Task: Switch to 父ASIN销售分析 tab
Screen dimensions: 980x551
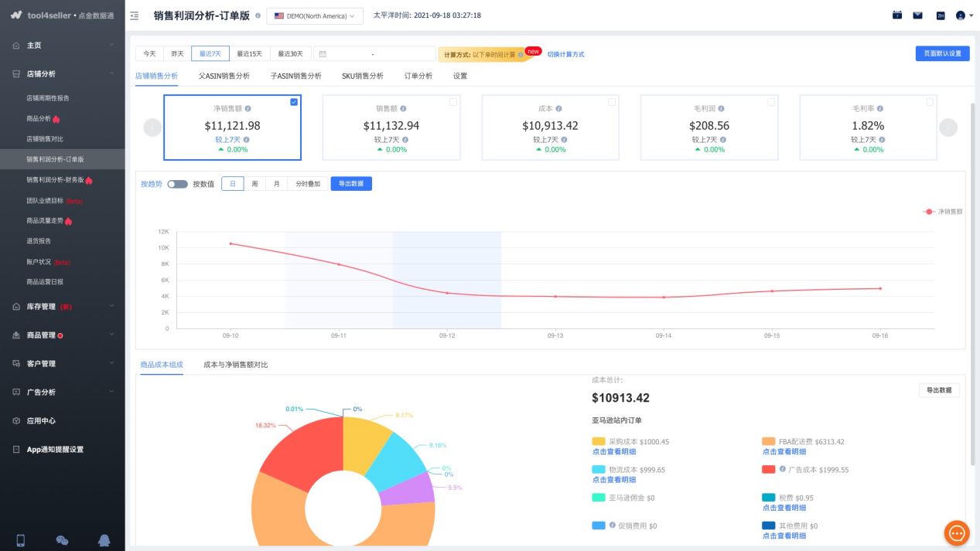Action: (x=224, y=76)
